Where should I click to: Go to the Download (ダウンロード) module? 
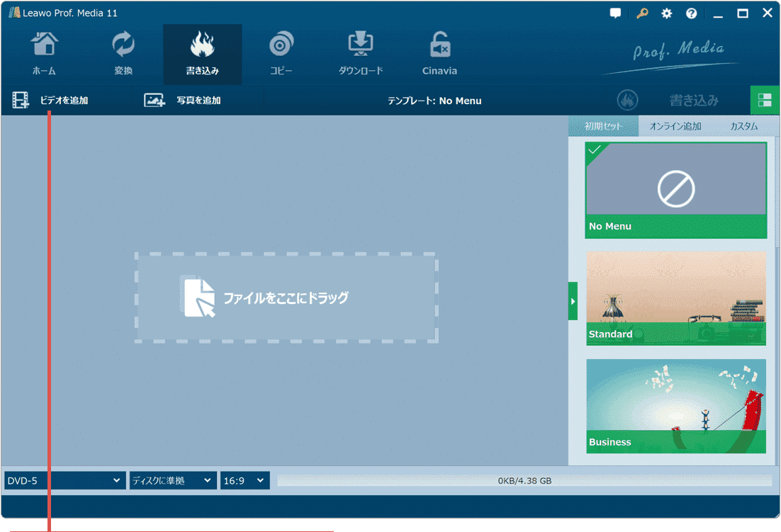(x=361, y=54)
